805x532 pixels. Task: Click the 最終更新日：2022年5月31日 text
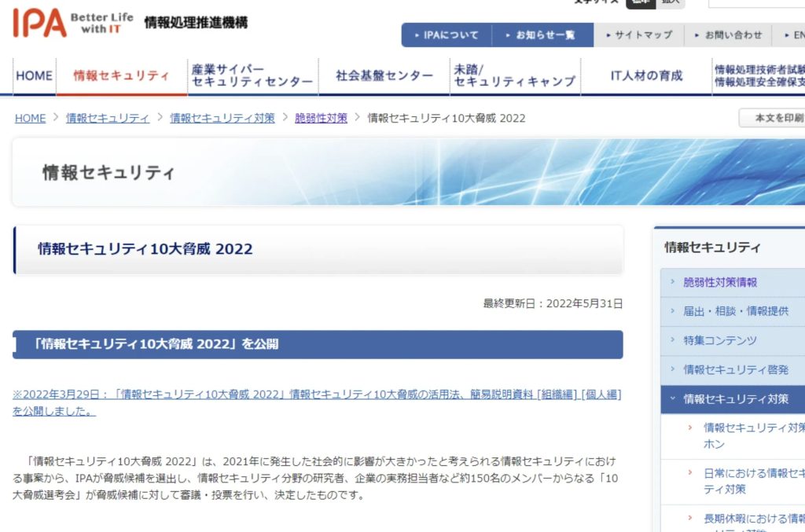coord(553,303)
